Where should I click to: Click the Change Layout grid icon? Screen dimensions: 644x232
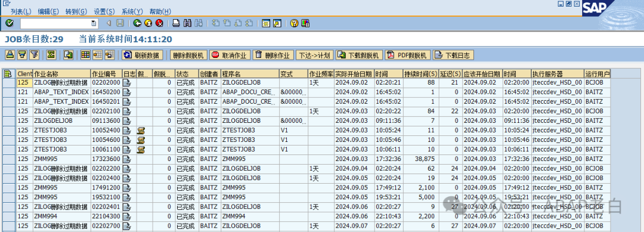pos(85,55)
